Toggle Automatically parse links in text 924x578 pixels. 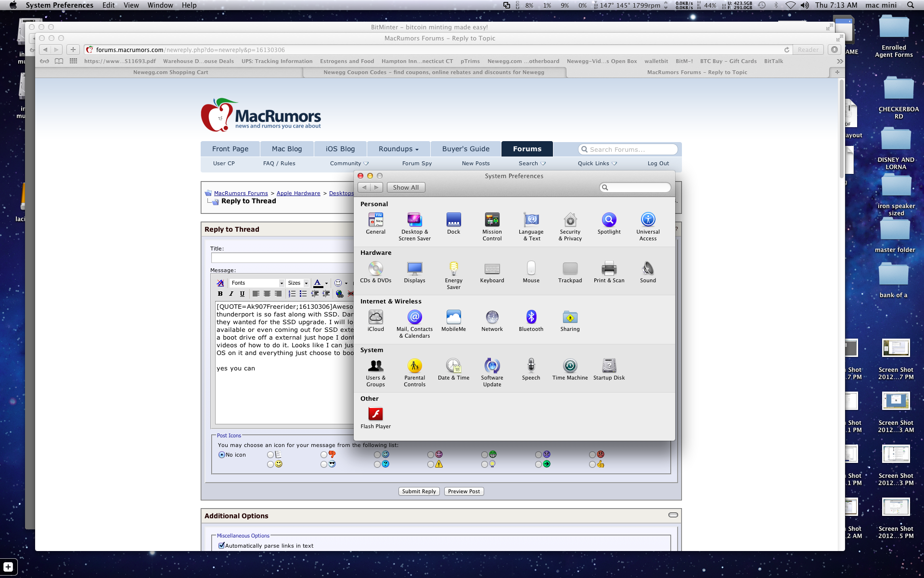coord(222,546)
